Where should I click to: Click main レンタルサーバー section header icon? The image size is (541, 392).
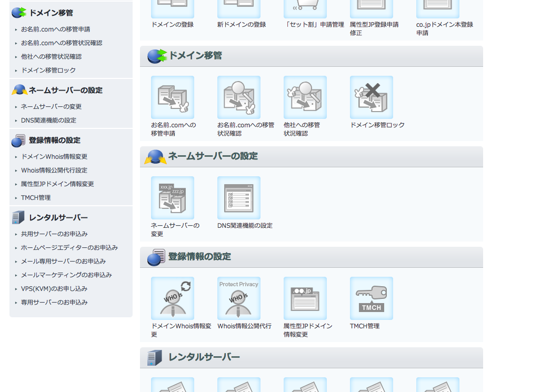click(155, 358)
